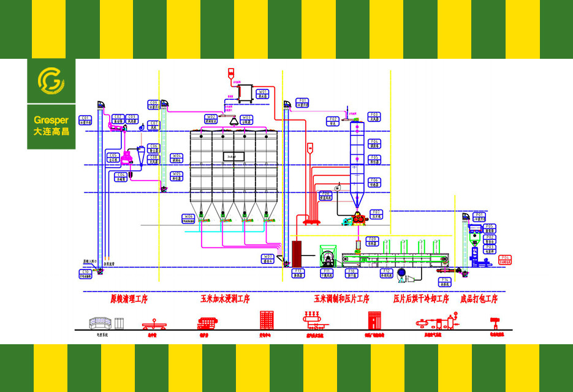Click the 玉米调制和压片工序 section title
The image size is (573, 392).
click(341, 299)
